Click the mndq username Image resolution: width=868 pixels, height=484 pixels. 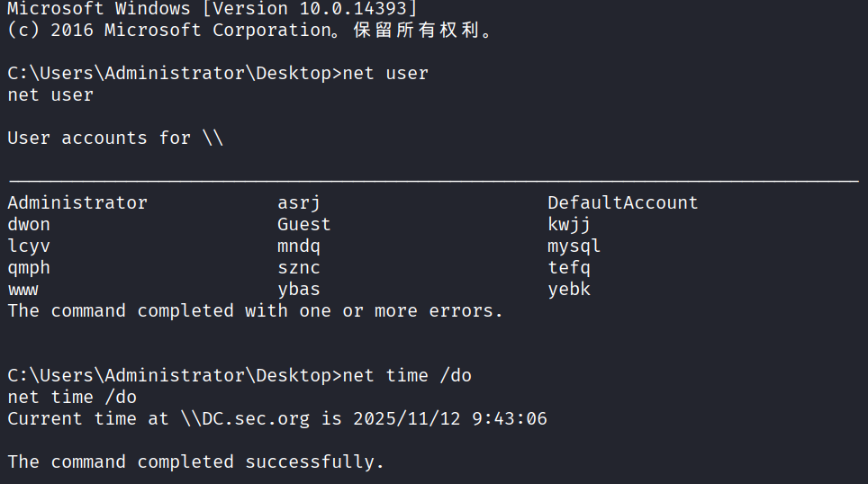pyautogui.click(x=298, y=246)
